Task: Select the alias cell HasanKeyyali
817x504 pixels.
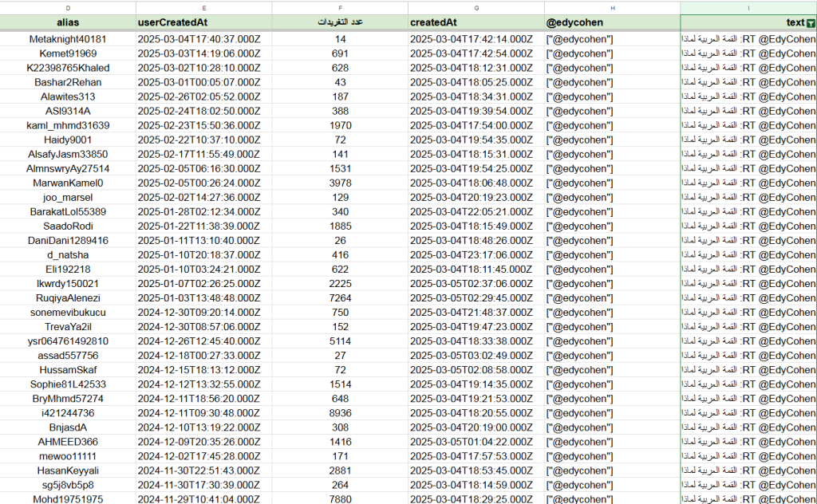Action: tap(68, 471)
